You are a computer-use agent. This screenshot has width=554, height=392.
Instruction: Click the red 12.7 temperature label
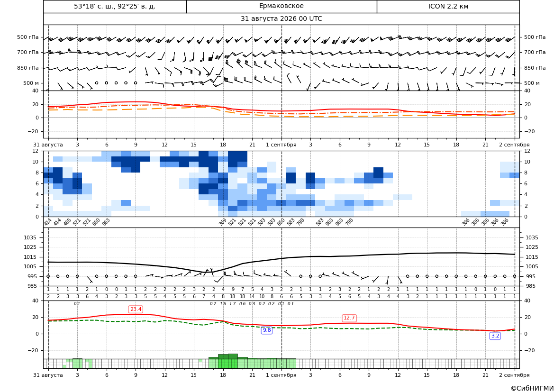pos(349,318)
